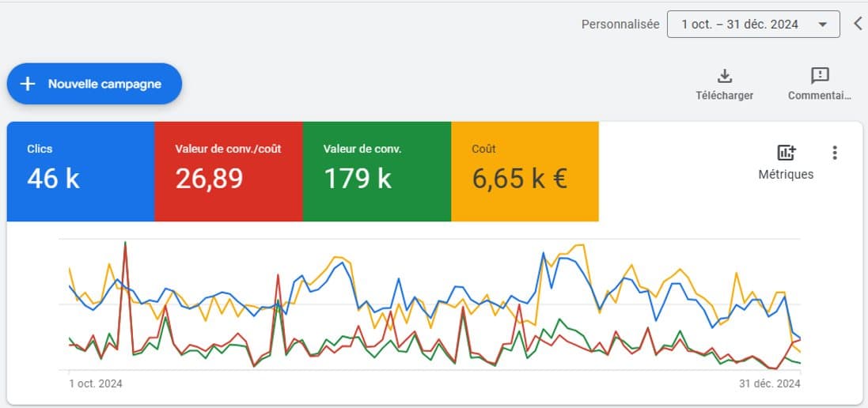Viewport: 868px width, 408px height.
Task: Select the red Valeur de conv./coût card
Action: click(229, 172)
